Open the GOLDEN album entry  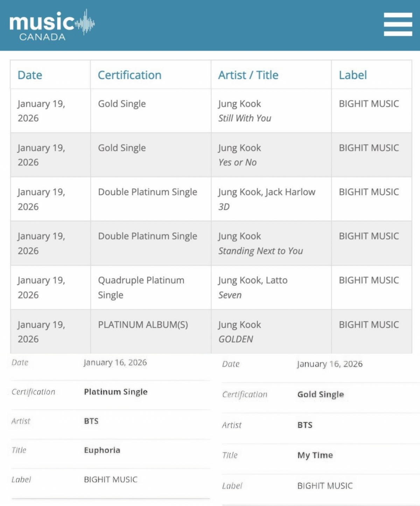click(236, 339)
